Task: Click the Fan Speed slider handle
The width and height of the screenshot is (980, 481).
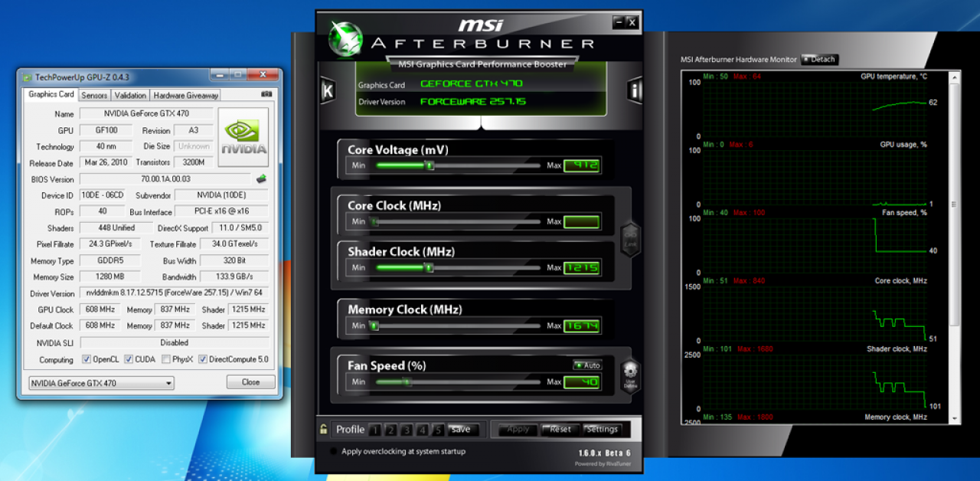Action: 408,381
